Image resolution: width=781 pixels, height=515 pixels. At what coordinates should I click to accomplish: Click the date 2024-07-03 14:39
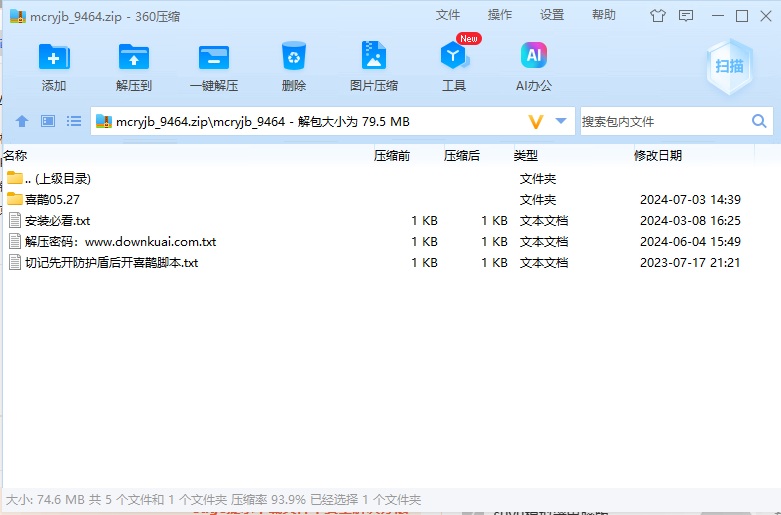tap(690, 200)
